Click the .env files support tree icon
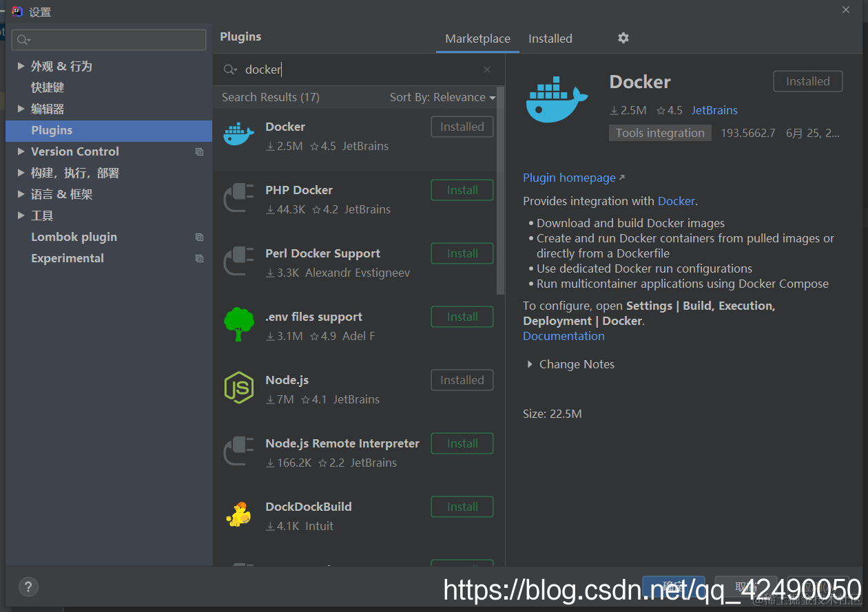The width and height of the screenshot is (868, 612). pyautogui.click(x=239, y=324)
